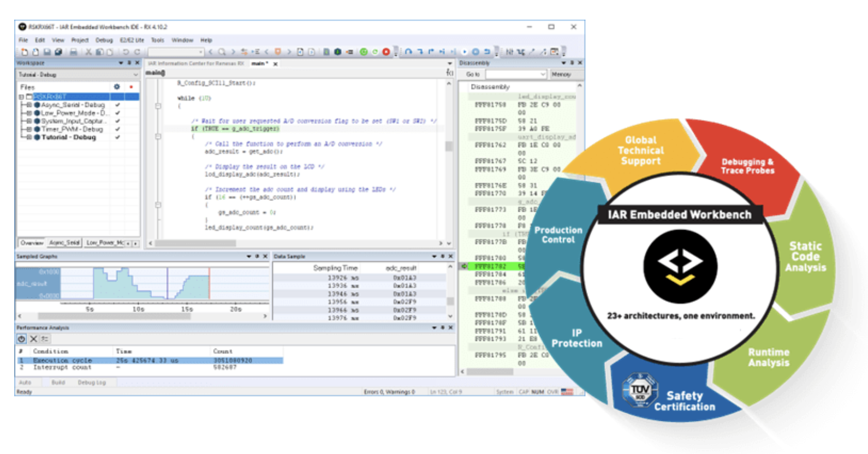Expand the Low_Power_Mode tree node

click(x=29, y=113)
